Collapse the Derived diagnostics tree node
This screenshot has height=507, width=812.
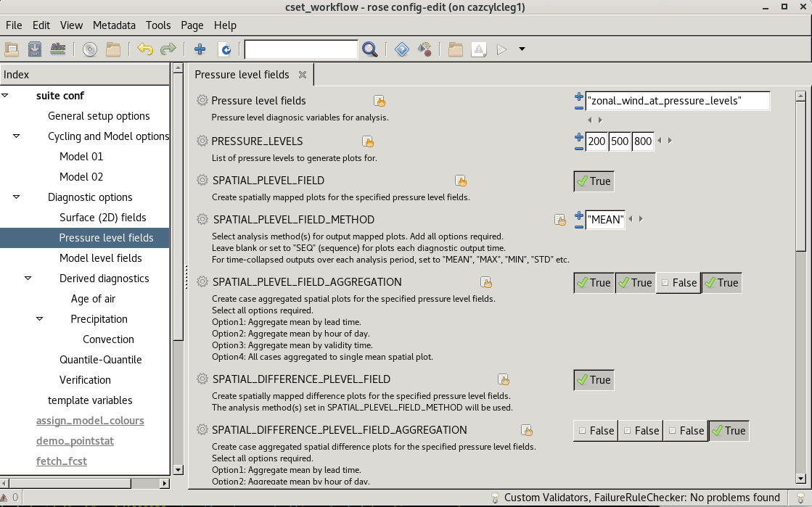point(28,279)
